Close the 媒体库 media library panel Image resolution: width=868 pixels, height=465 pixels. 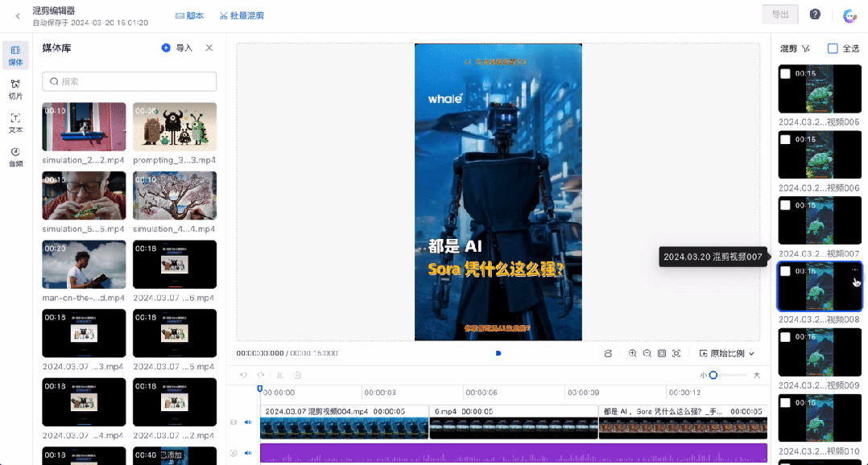[209, 48]
